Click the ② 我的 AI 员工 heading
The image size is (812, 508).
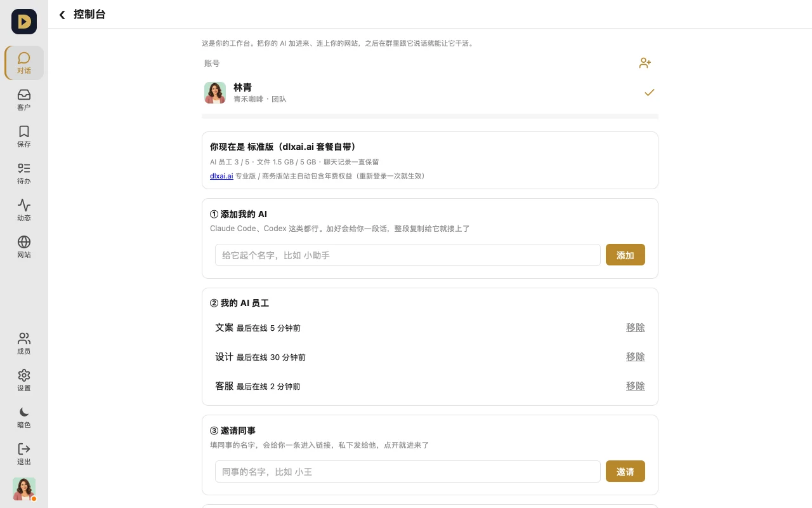point(240,304)
